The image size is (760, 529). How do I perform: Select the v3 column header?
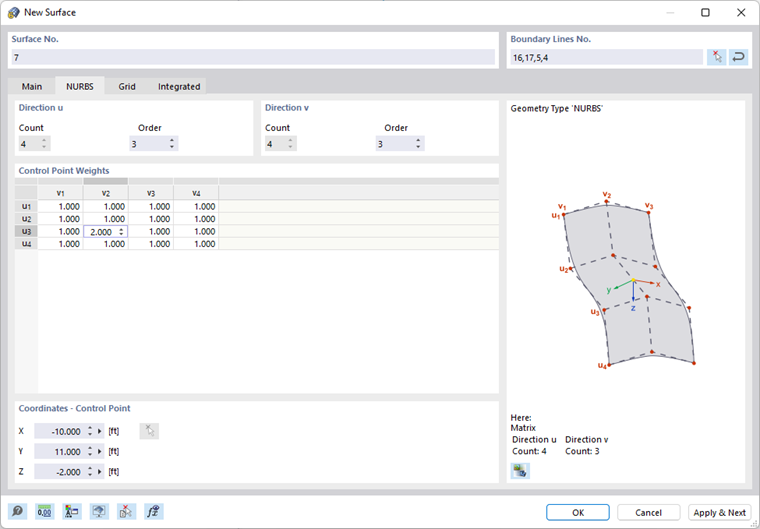coord(151,193)
